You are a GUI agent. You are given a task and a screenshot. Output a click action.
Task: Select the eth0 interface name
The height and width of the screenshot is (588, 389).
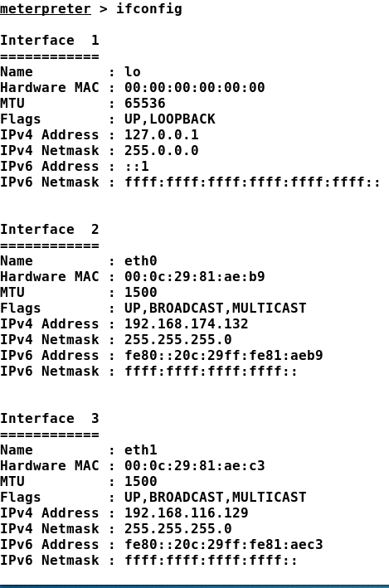(141, 260)
